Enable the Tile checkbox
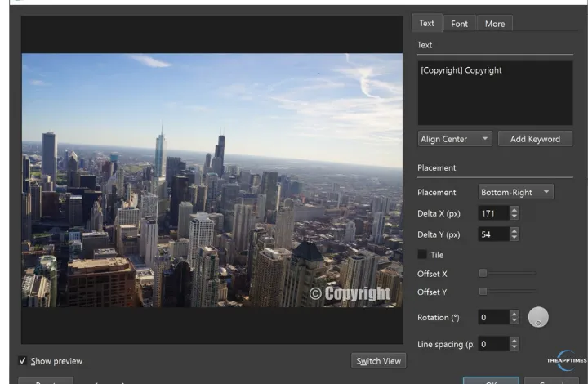This screenshot has height=384, width=588. 422,255
